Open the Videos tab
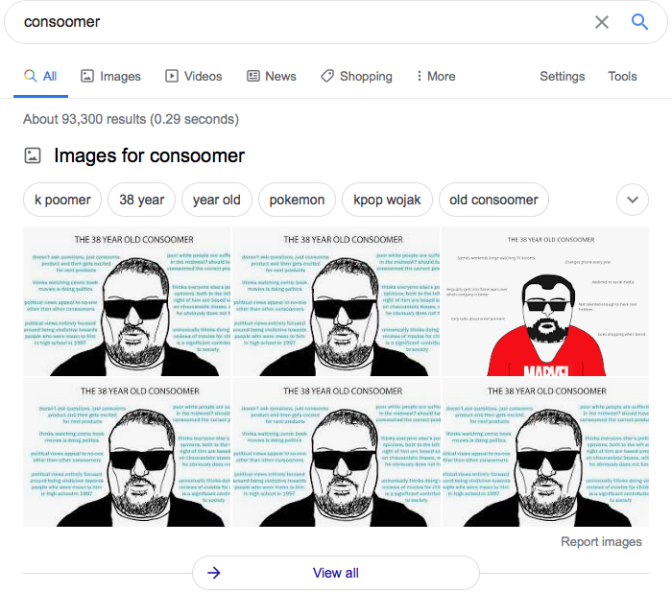This screenshot has height=616, width=672. [x=194, y=76]
